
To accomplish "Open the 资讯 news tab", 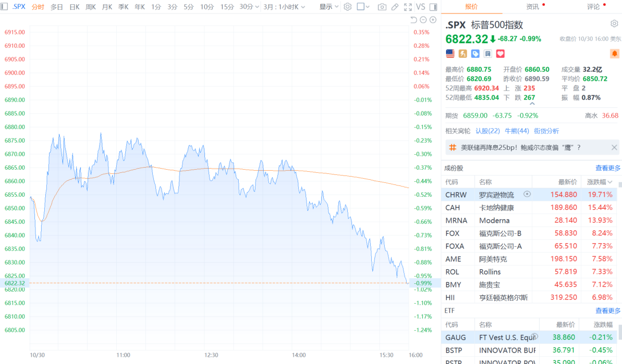I will (532, 7).
